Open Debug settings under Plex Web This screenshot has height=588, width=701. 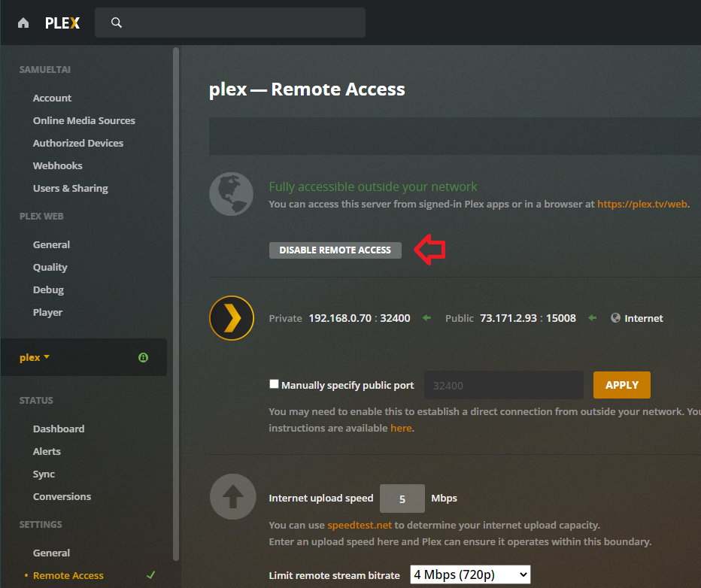pyautogui.click(x=48, y=290)
